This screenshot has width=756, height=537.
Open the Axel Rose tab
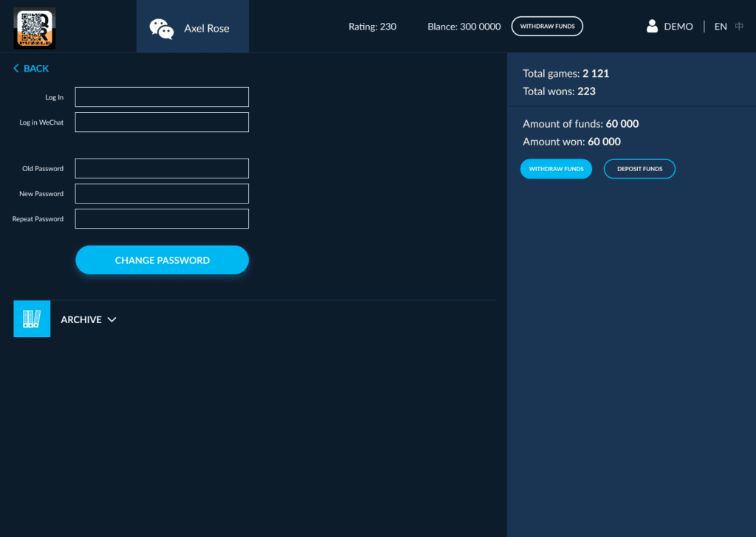coord(193,27)
